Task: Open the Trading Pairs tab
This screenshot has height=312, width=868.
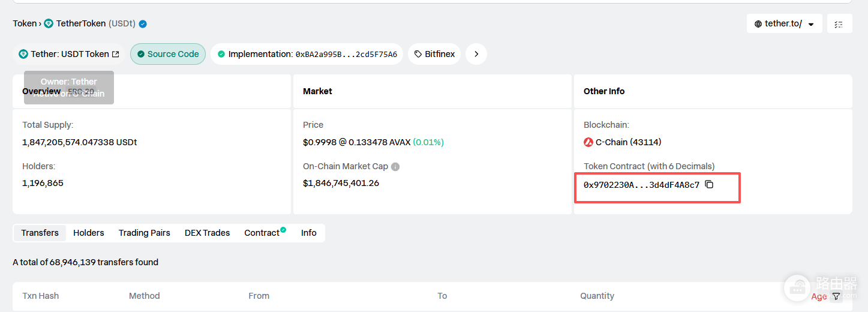Action: (145, 233)
